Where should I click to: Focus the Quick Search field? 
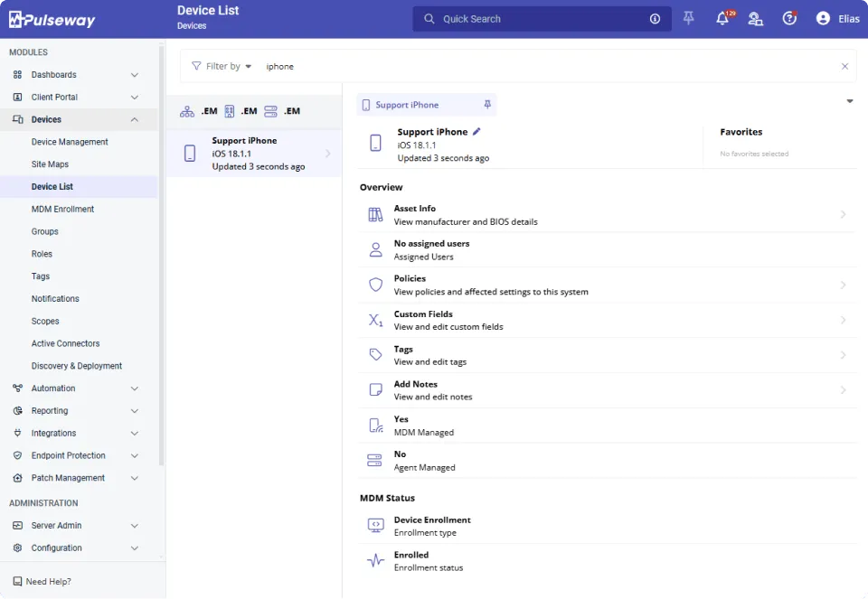point(542,19)
